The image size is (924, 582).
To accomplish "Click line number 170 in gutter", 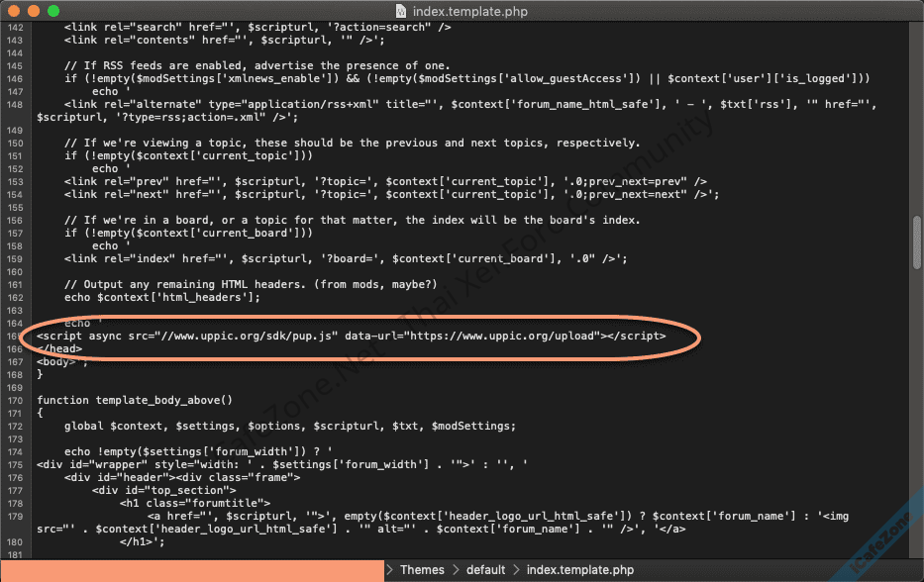I will point(13,401).
